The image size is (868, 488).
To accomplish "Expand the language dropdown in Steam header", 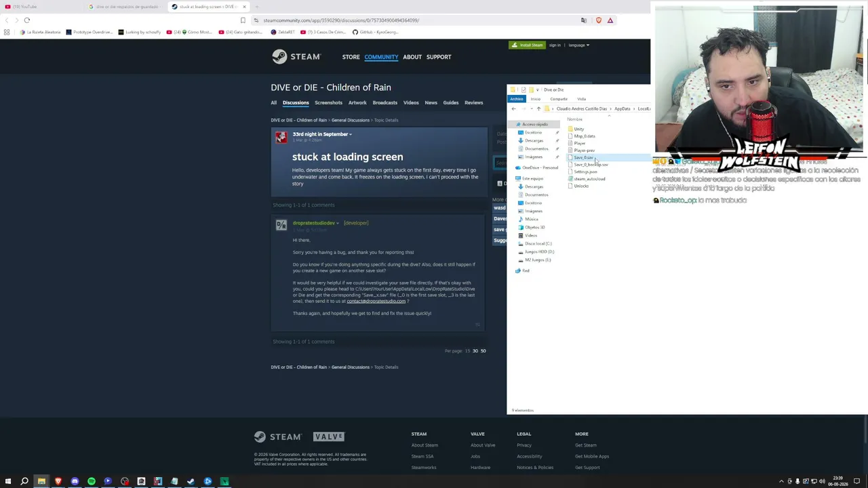I will 579,45.
